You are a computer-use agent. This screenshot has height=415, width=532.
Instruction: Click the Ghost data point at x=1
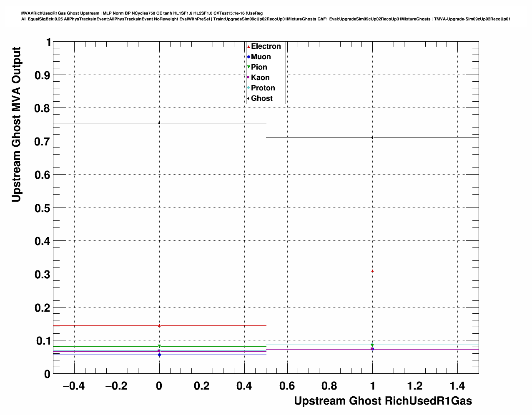(x=372, y=137)
